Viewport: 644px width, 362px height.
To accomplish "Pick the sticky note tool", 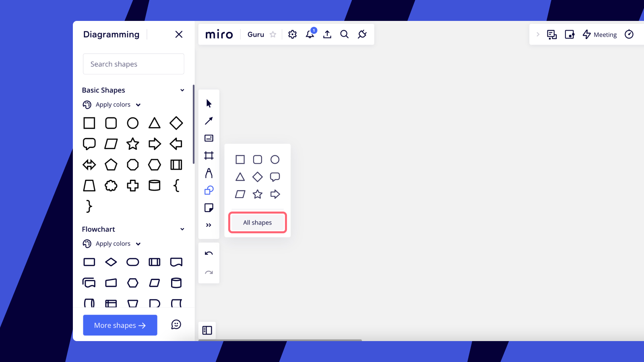I will (209, 208).
